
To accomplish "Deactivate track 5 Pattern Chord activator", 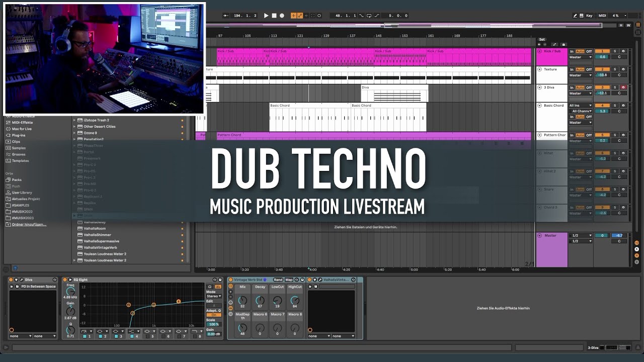I will point(602,135).
